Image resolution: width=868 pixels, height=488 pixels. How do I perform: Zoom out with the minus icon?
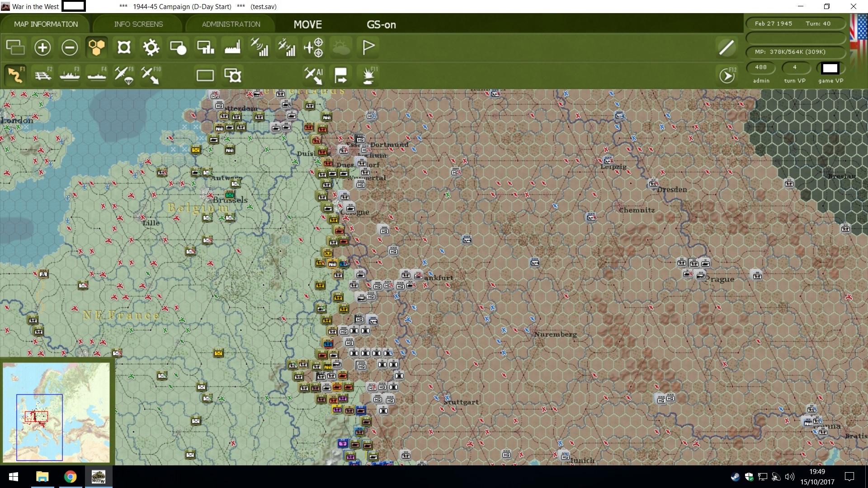70,47
